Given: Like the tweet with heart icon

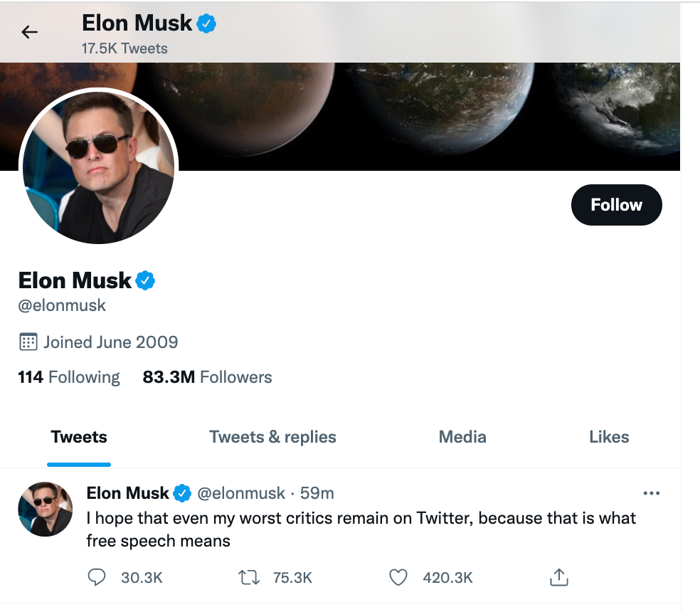Looking at the screenshot, I should click(x=398, y=577).
